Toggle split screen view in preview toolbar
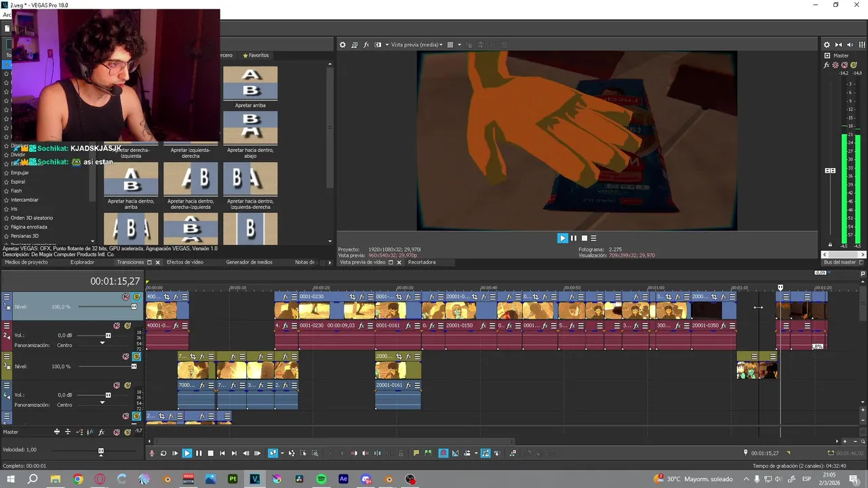 point(378,45)
